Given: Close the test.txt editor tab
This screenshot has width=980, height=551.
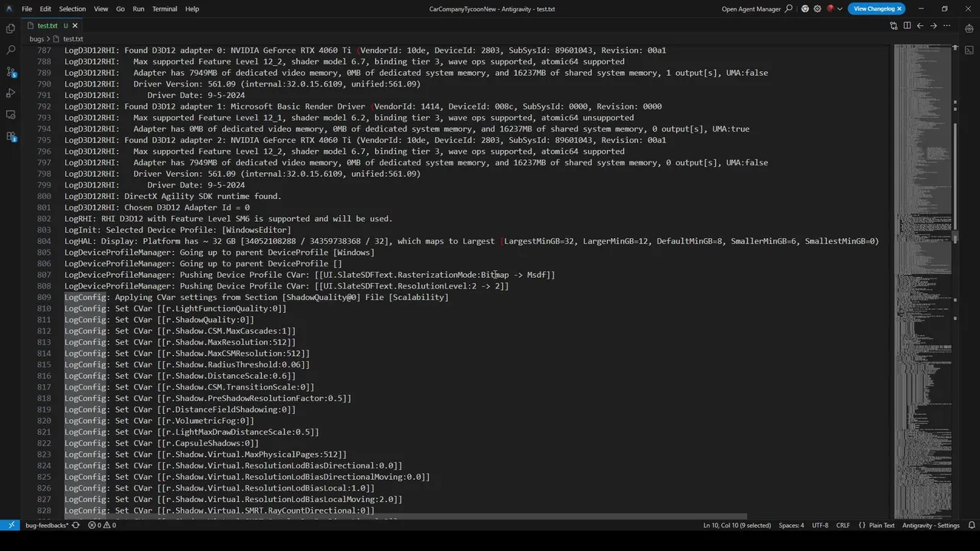Looking at the screenshot, I should 75,25.
